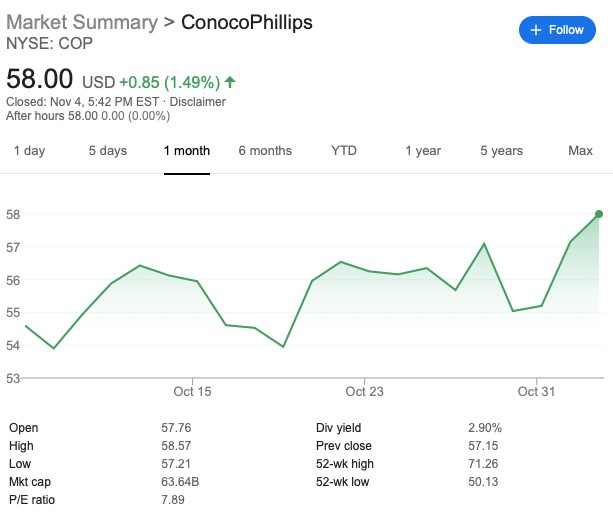Click the 63.64B market cap value
Image resolution: width=613 pixels, height=532 pixels.
coord(181,481)
